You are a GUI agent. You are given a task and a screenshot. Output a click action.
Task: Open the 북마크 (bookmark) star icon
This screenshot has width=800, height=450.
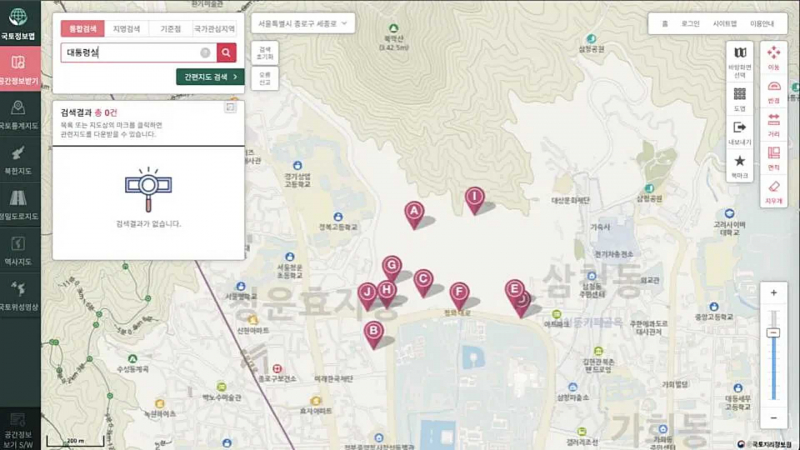pyautogui.click(x=739, y=164)
